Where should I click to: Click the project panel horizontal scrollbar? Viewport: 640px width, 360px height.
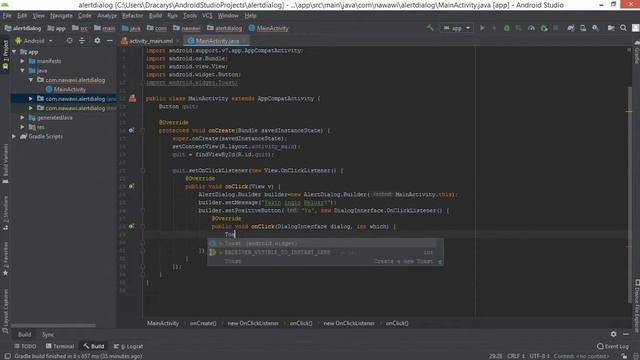tap(53, 325)
